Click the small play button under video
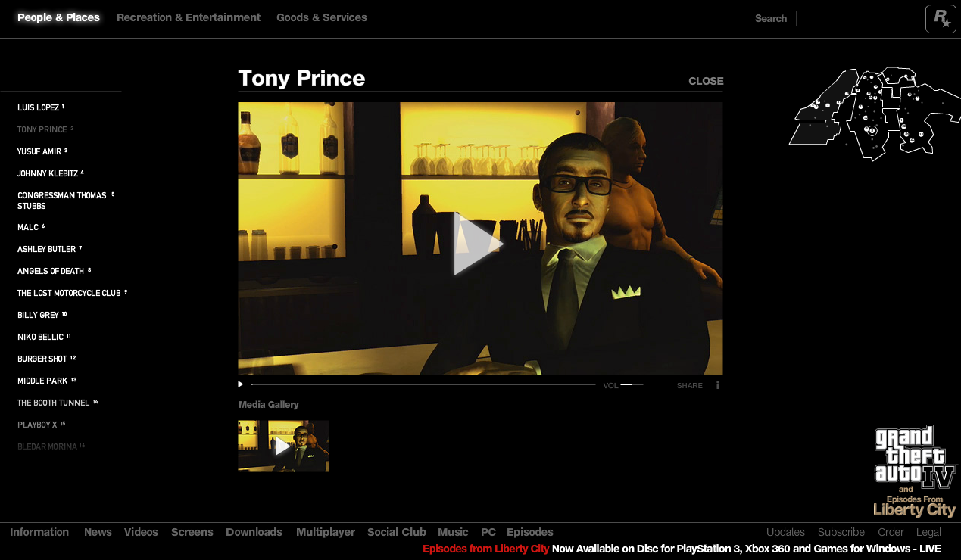The width and height of the screenshot is (961, 560). point(241,384)
